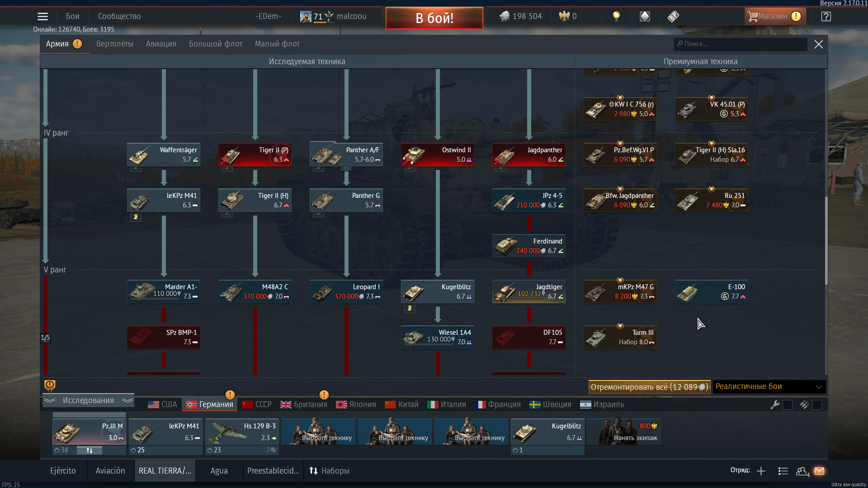
Task: Select the Jagdpanther 6.0 vehicle
Action: coord(529,155)
